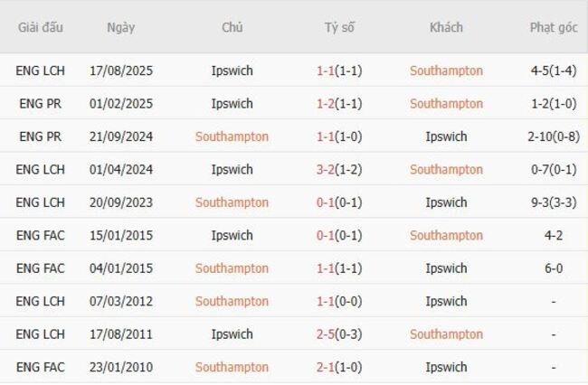Click the "Tỷ số" column header
588x385 pixels.
[339, 27]
